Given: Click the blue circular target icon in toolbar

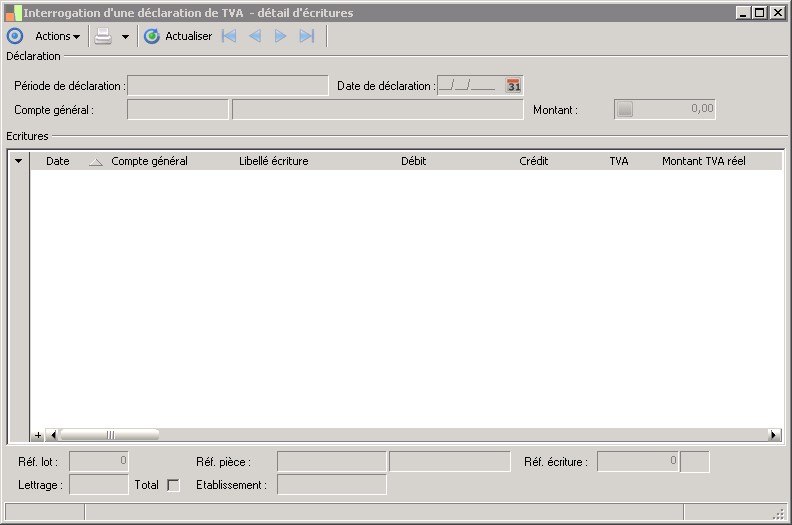Looking at the screenshot, I should 15,36.
